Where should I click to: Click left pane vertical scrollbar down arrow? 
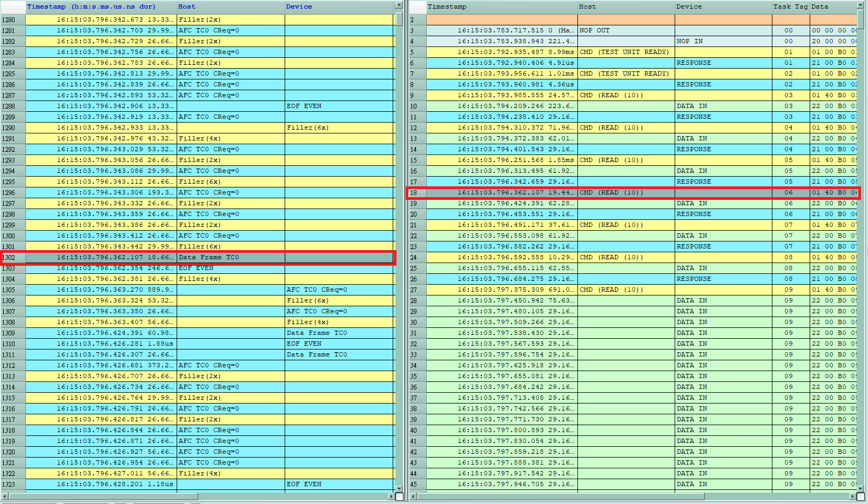pos(399,488)
